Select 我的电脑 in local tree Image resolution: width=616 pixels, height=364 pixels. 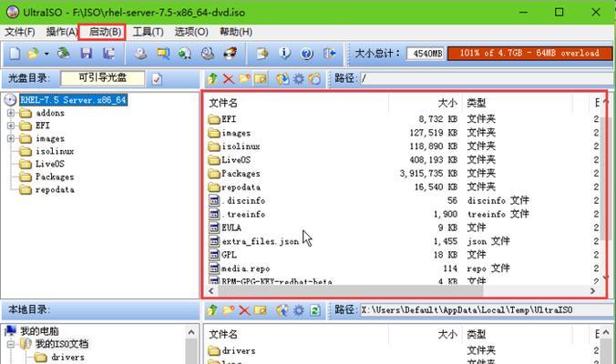[39, 331]
